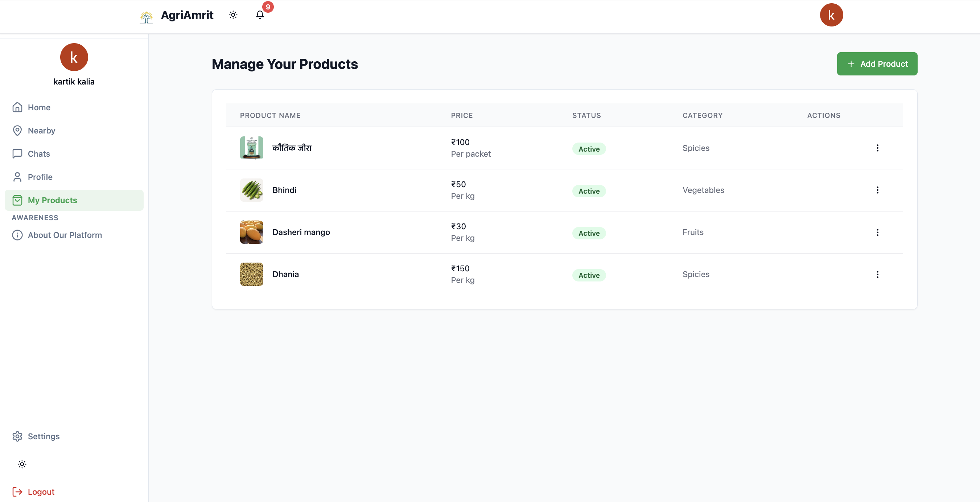Click the Bhindi product thumbnail
Screen dimensions: 980x502
click(251, 190)
